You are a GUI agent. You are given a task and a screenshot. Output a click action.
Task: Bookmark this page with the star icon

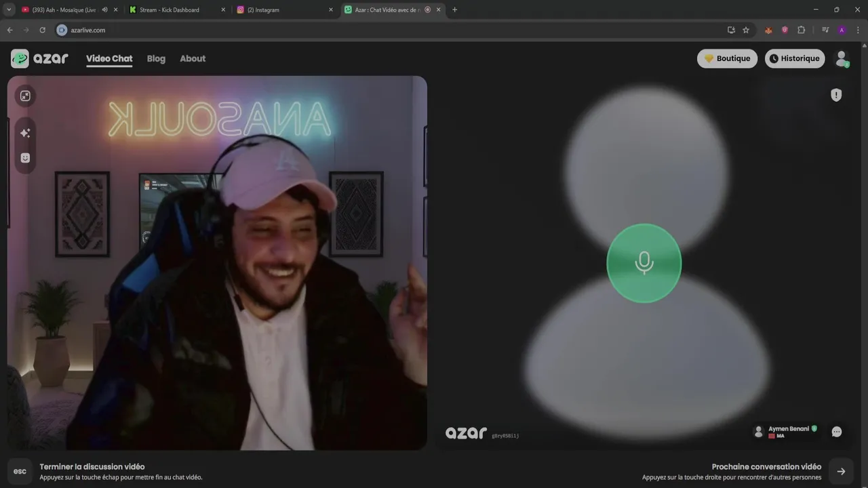(746, 30)
